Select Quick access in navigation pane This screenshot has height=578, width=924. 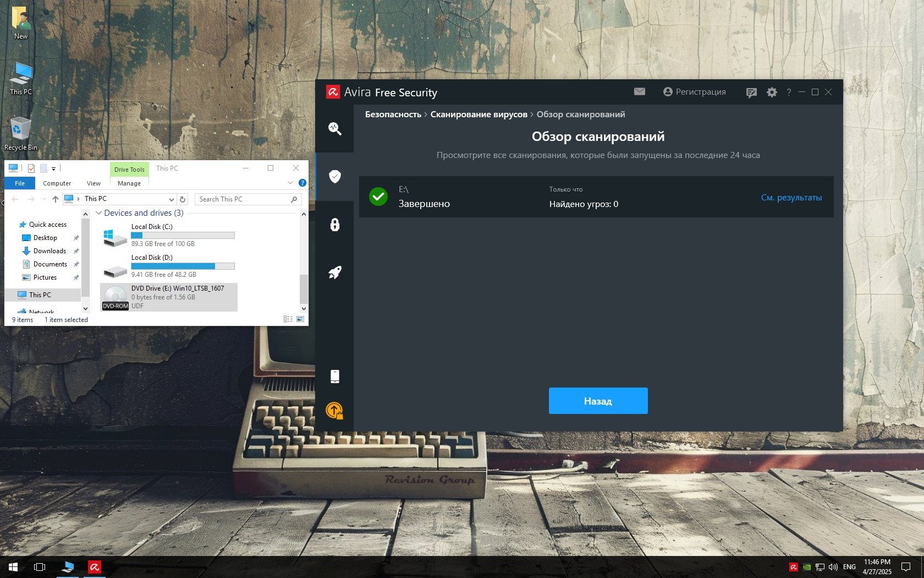(x=47, y=225)
